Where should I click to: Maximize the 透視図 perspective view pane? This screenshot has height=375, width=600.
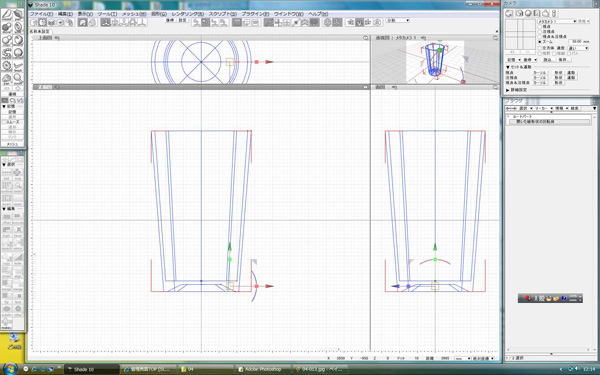pyautogui.click(x=496, y=38)
